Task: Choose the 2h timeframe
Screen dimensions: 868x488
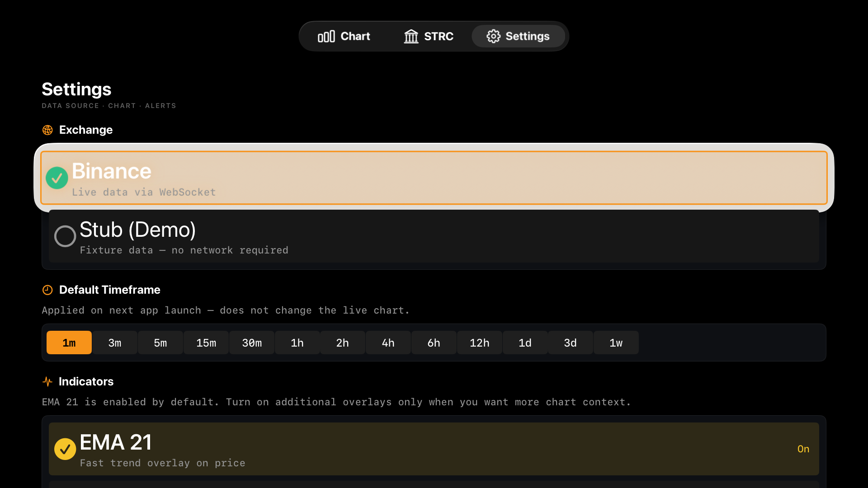Action: 343,343
